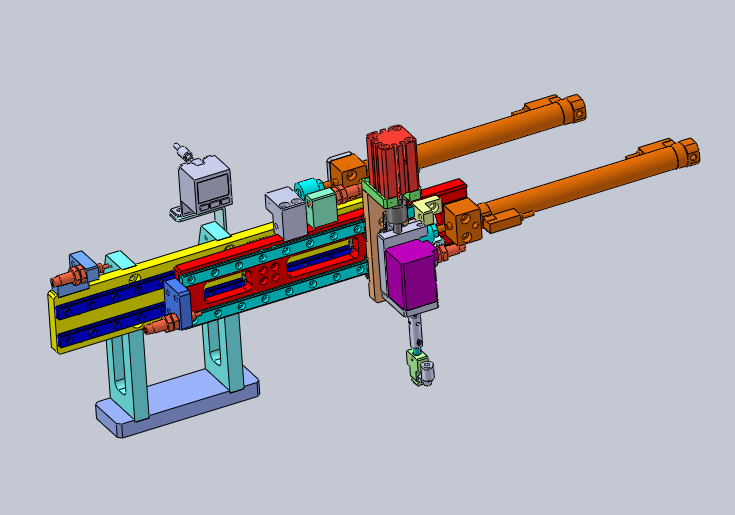This screenshot has width=735, height=515.
Task: Click the green sensor box beside gray block
Action: tap(322, 208)
